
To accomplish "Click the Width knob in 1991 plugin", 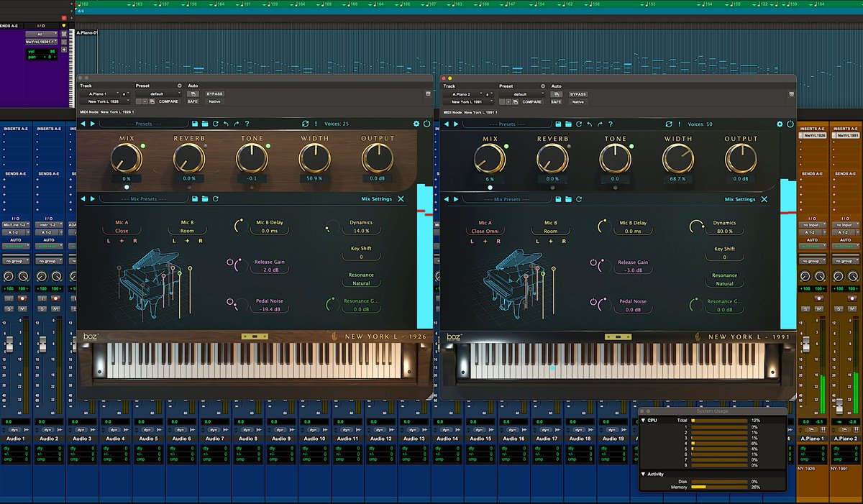I will click(678, 158).
